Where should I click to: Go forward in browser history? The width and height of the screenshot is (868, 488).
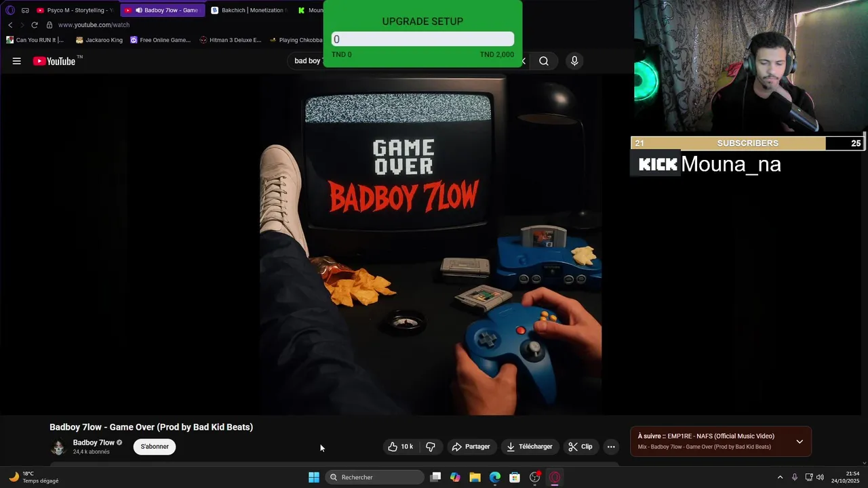[x=22, y=25]
